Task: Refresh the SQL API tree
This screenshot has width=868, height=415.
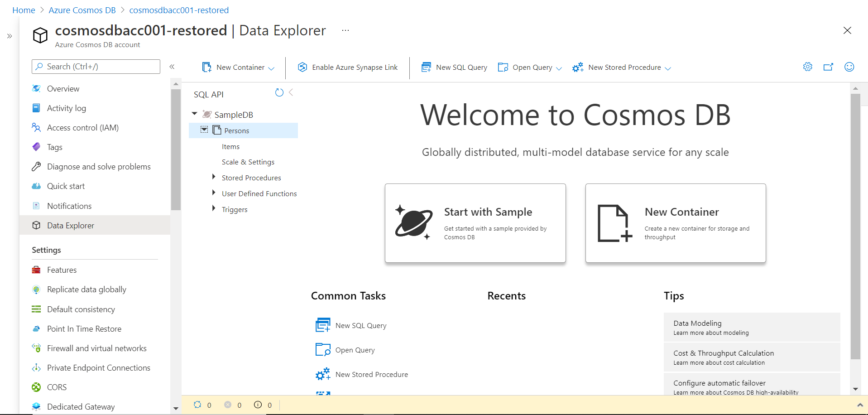Action: click(x=279, y=93)
